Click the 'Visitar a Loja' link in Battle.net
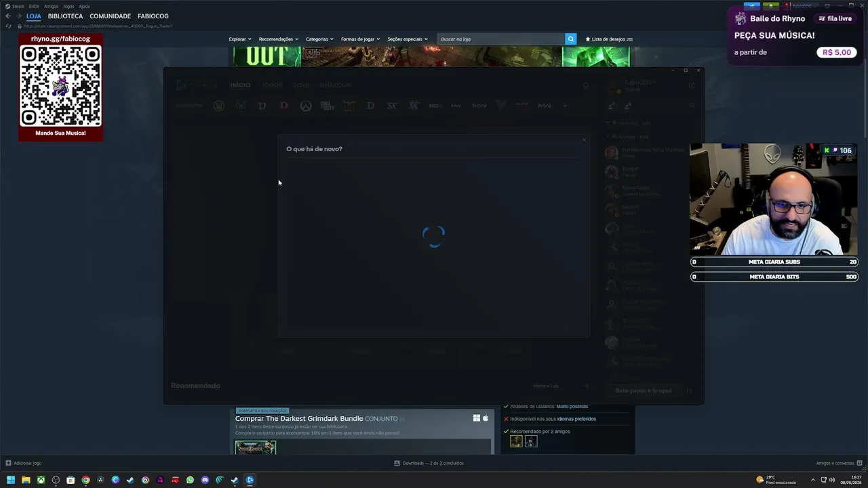The width and height of the screenshot is (868, 488). [x=546, y=386]
